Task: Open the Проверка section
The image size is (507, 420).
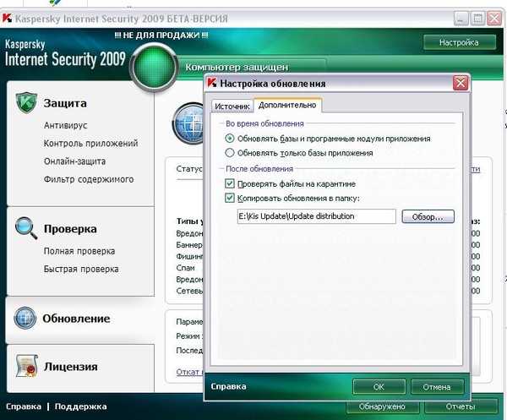Action: [x=70, y=228]
